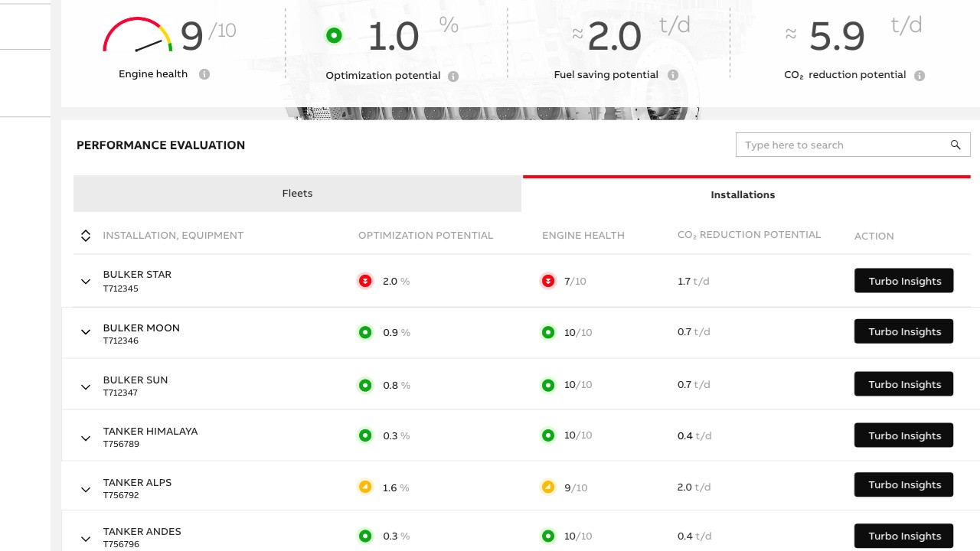Screen dimensions: 980x551
Task: Expand the BULKER SUN row
Action: [x=86, y=387]
